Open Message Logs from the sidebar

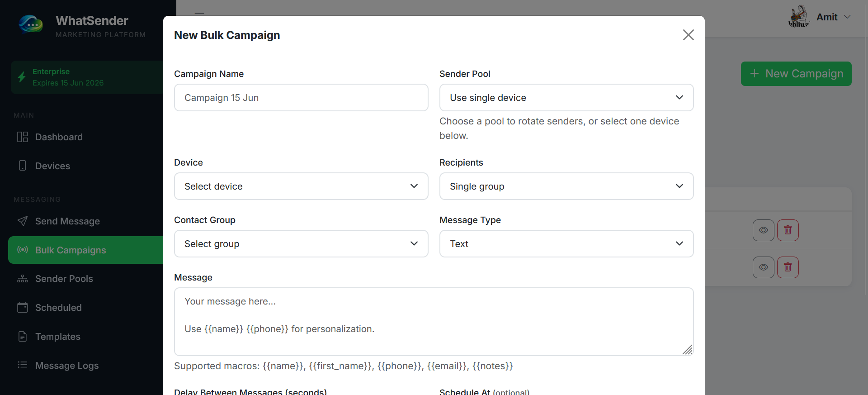(85, 366)
